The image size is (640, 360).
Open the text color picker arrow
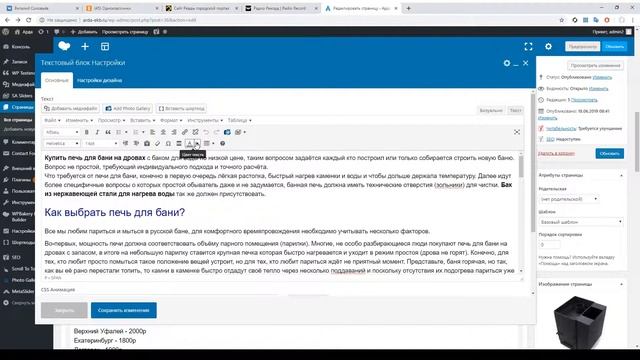click(197, 144)
